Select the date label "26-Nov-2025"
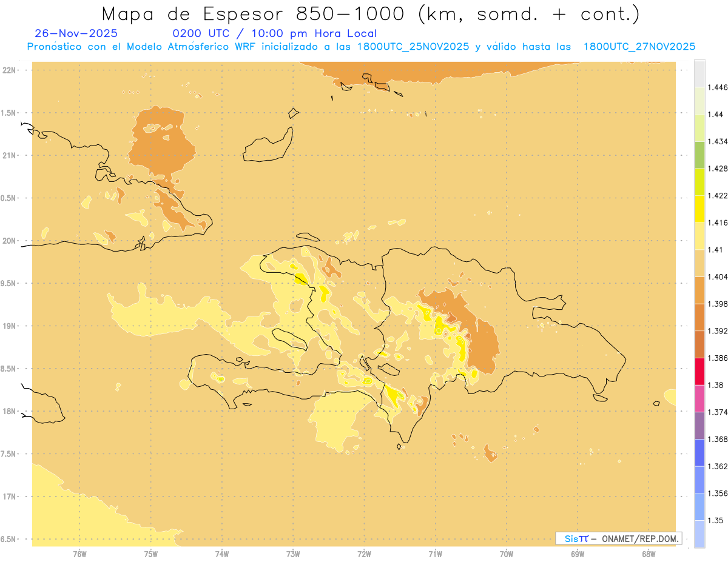 76,34
